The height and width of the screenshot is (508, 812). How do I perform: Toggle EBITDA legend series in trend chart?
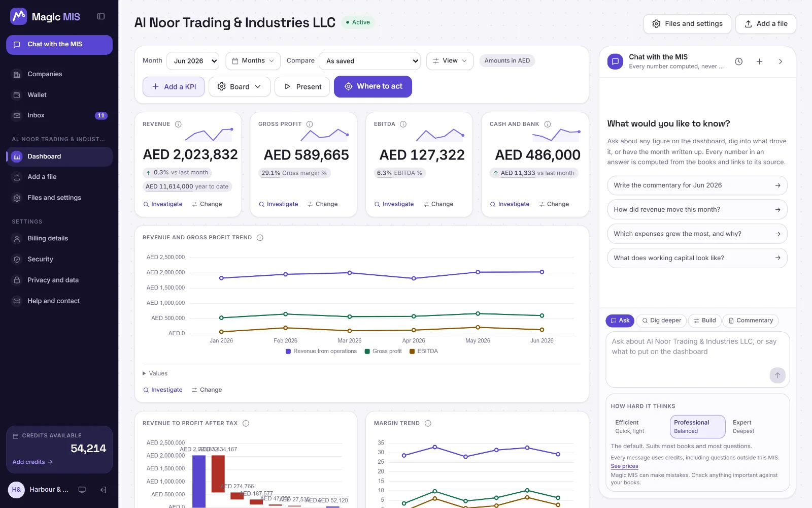pos(424,351)
